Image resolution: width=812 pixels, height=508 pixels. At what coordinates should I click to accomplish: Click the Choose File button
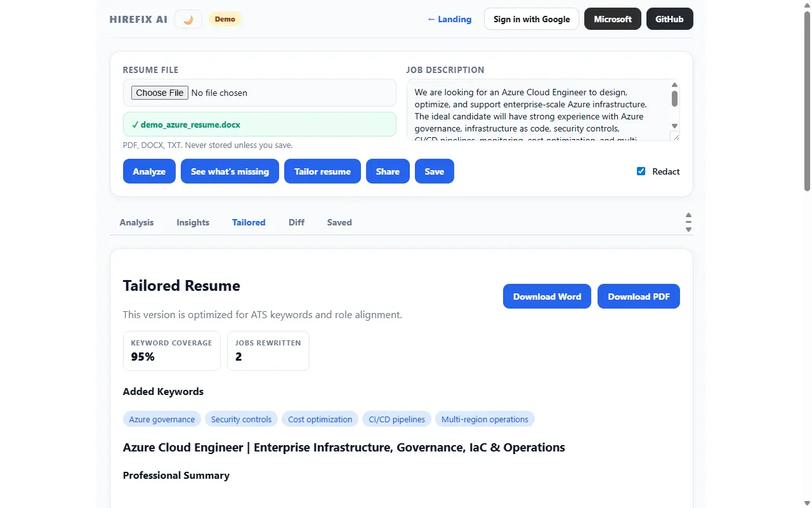point(160,93)
